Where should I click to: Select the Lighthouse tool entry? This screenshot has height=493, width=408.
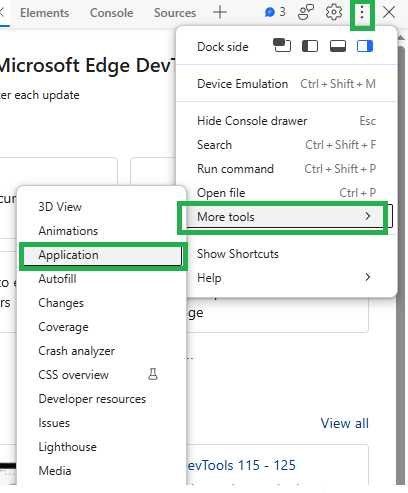pos(68,447)
